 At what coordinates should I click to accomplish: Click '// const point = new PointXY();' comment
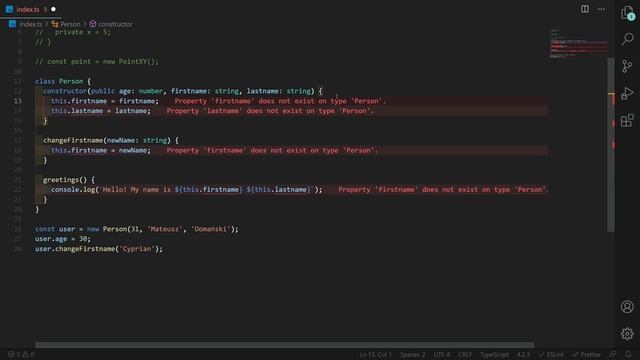click(x=97, y=62)
